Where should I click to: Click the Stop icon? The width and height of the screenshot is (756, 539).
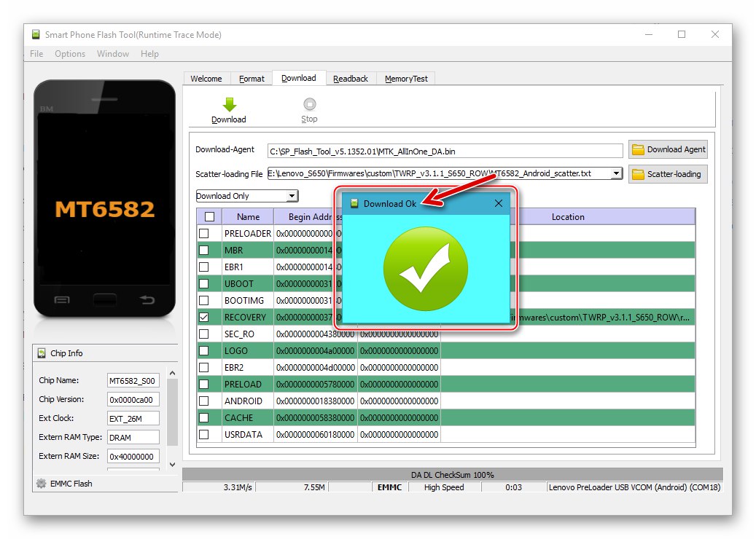tap(309, 103)
